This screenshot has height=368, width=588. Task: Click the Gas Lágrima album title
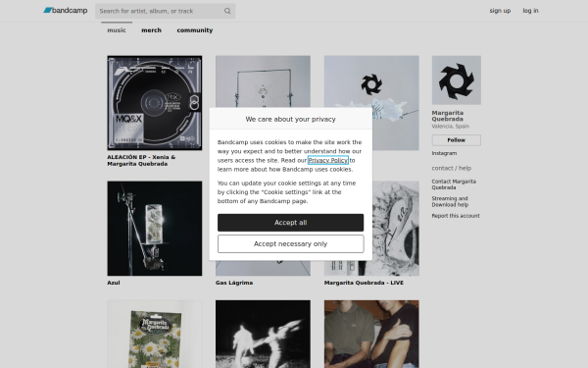click(x=234, y=283)
